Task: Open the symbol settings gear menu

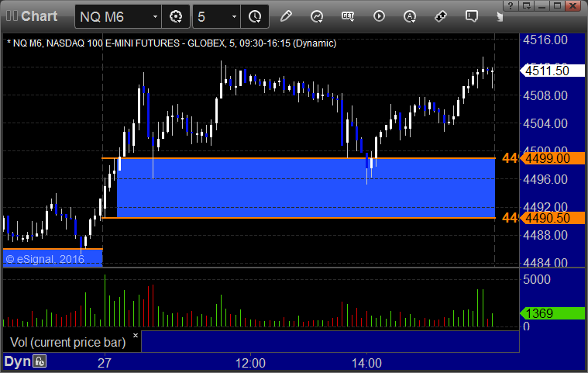Action: tap(176, 16)
